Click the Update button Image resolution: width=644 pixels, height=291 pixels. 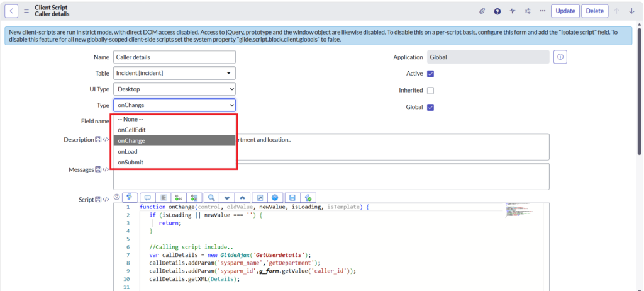(565, 11)
